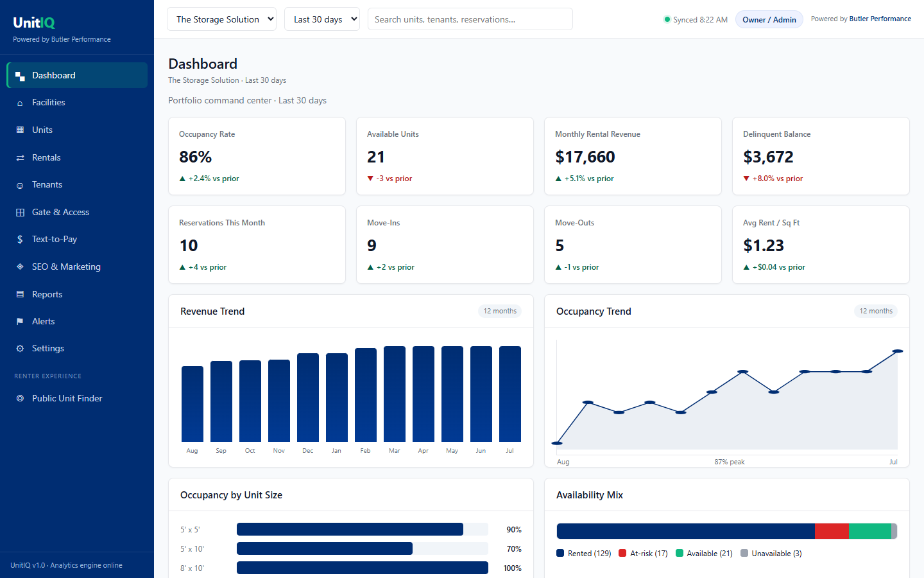
Task: Click the Unavailable (3) legend item
Action: pos(771,553)
